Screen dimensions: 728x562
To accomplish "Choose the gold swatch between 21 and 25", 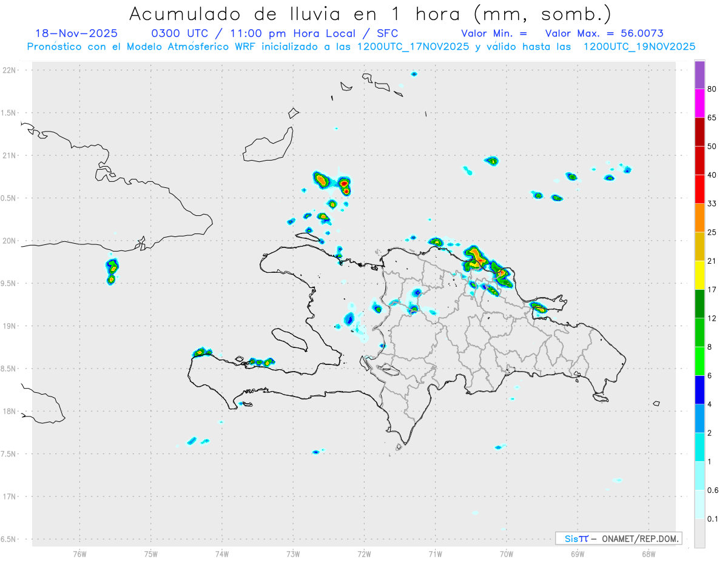I will coord(699,246).
